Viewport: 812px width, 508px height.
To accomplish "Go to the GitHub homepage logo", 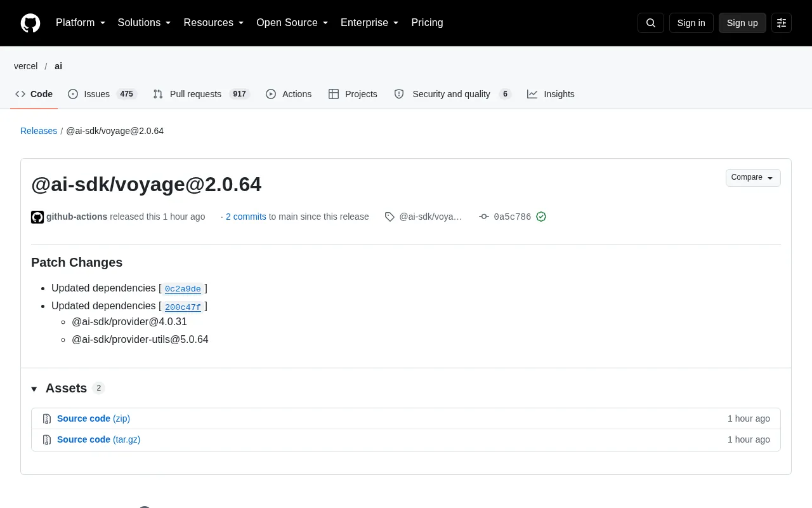I will pyautogui.click(x=30, y=23).
